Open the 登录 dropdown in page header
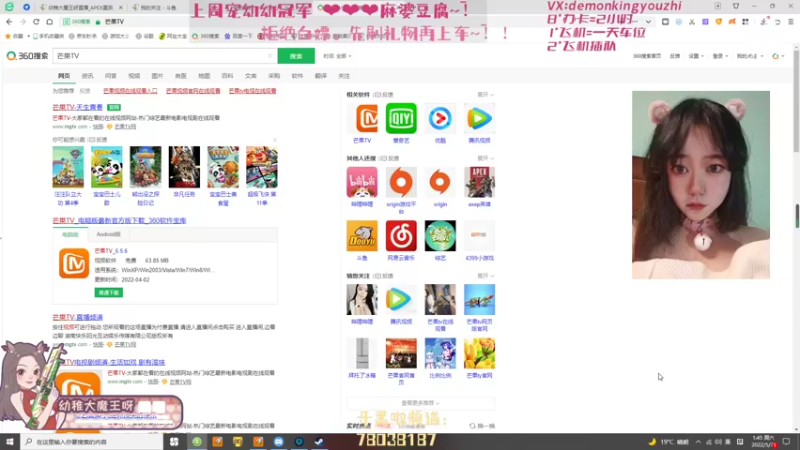 pyautogui.click(x=720, y=56)
